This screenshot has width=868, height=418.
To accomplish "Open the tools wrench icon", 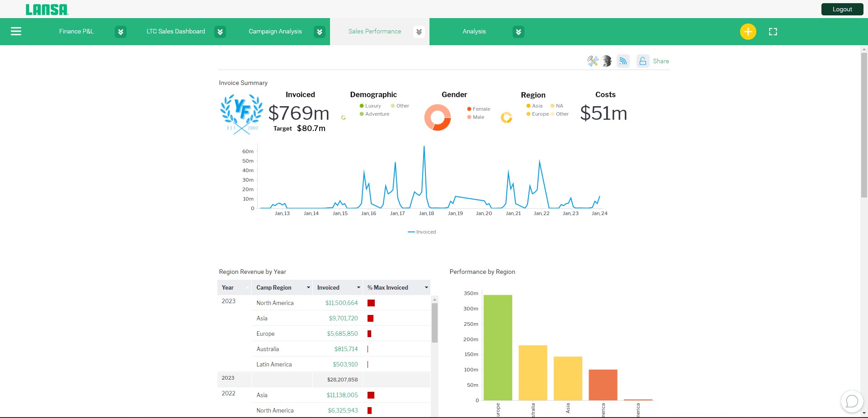I will [x=593, y=61].
